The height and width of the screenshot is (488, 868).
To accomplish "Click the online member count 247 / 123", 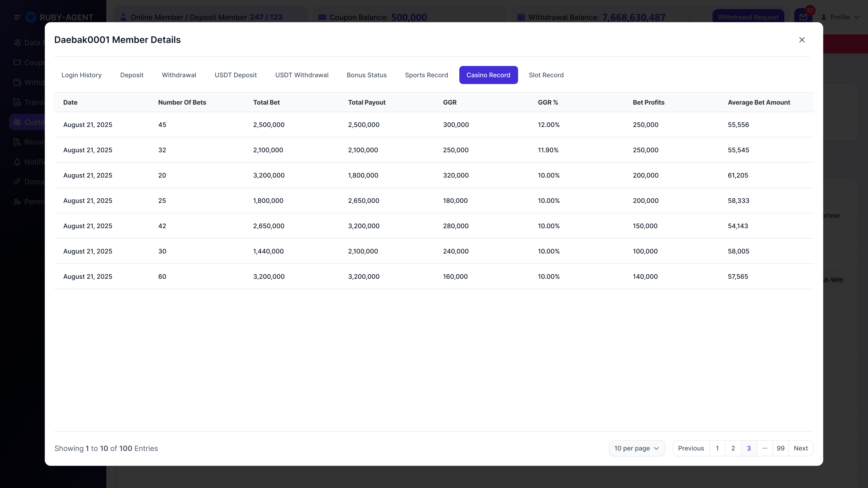I will click(x=266, y=17).
